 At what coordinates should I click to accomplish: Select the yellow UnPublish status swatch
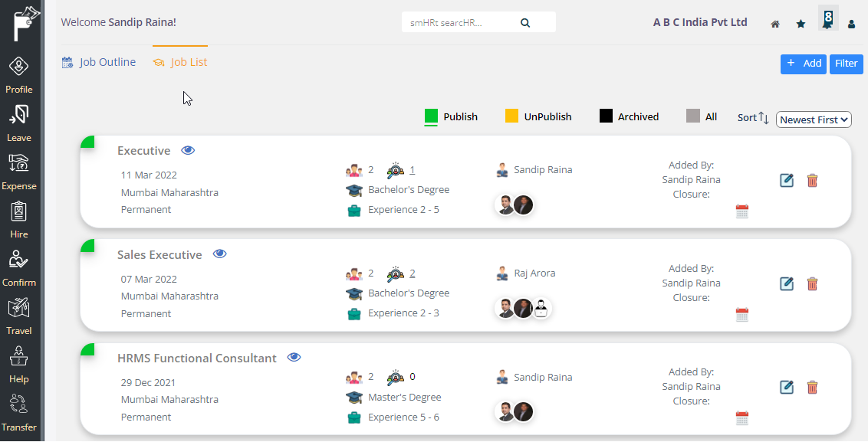[x=511, y=116]
